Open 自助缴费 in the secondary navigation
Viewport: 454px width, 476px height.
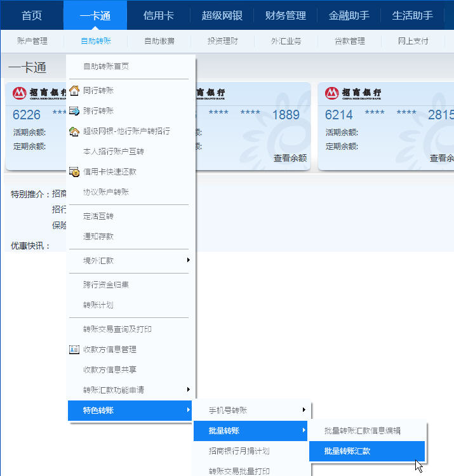tap(159, 41)
